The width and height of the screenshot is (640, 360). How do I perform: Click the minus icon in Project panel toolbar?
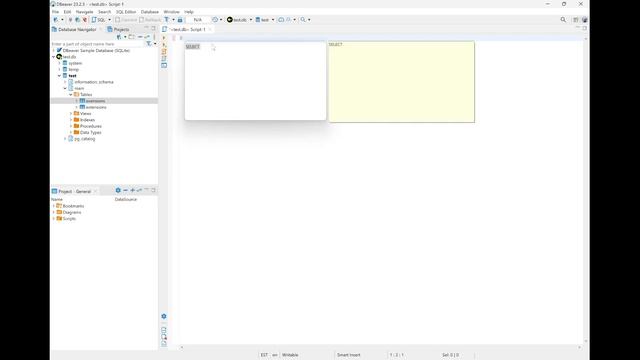[126, 190]
